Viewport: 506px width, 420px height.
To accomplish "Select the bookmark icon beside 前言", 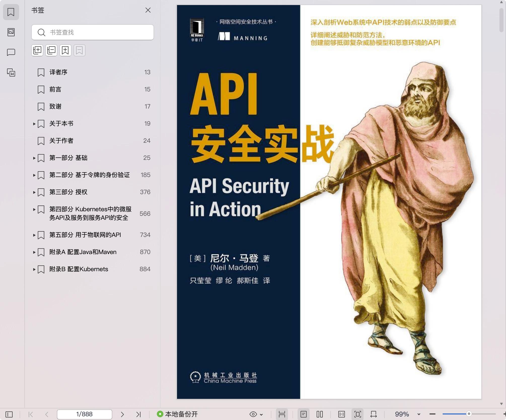I will point(41,90).
